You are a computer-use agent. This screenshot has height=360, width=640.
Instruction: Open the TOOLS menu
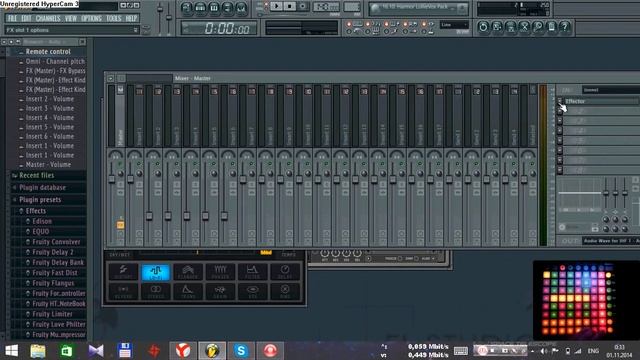coord(113,18)
